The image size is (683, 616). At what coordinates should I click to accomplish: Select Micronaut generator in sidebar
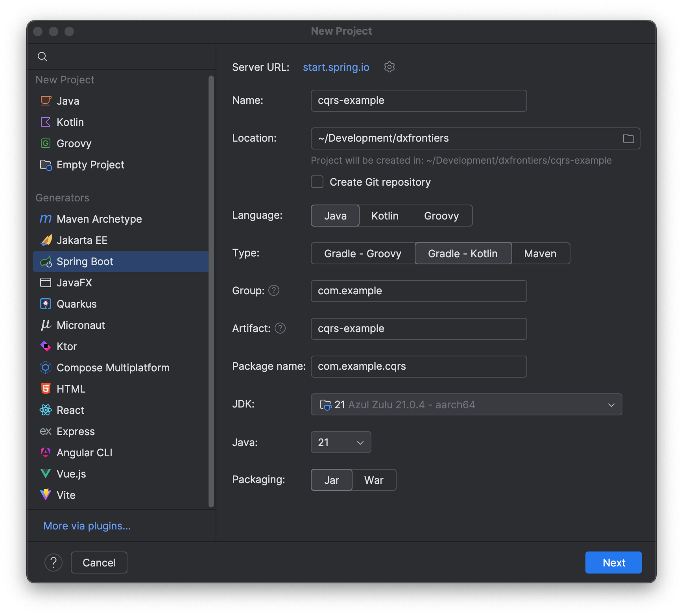(120, 325)
